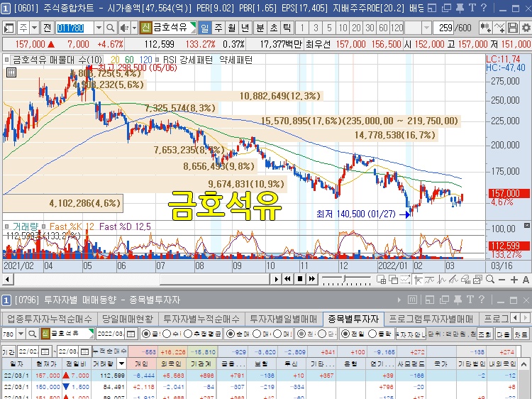Open the data grid icon on chart
The height and width of the screenshot is (399, 532).
point(11,72)
